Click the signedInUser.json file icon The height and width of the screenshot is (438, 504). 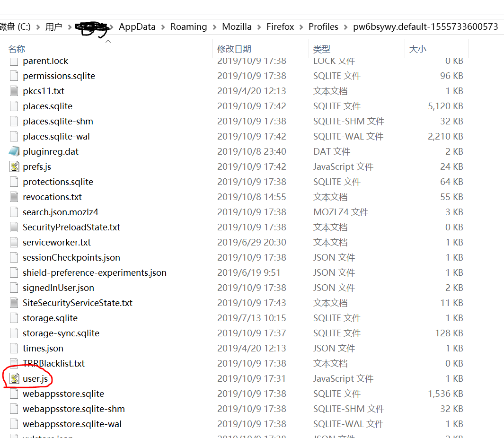[x=14, y=288]
